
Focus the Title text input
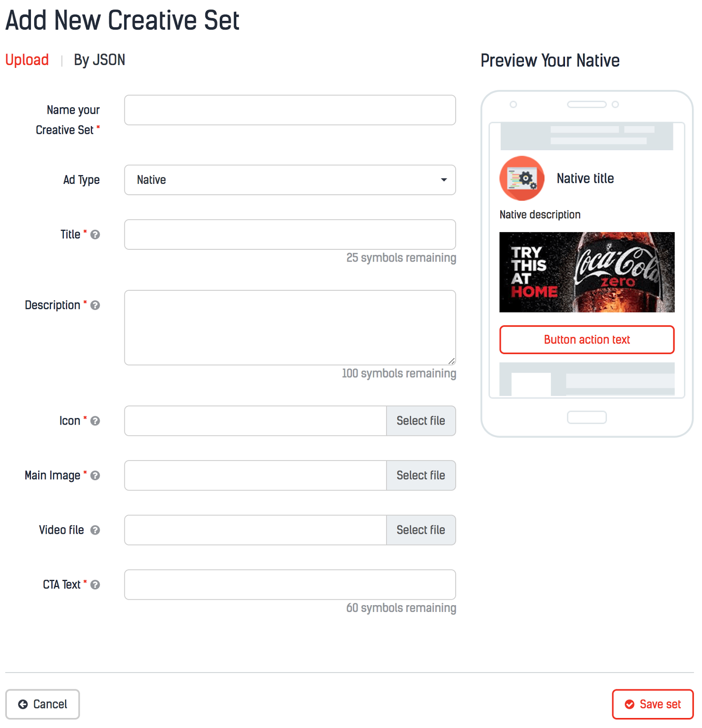[x=290, y=235]
